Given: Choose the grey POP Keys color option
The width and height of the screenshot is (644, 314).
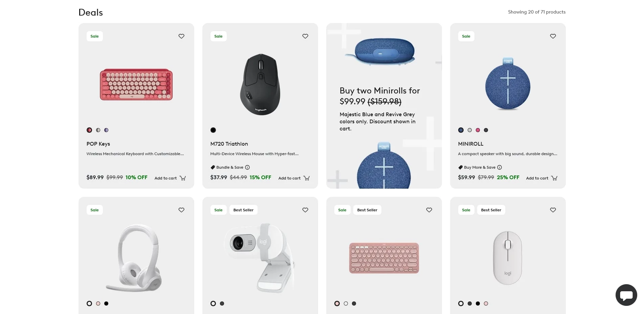Looking at the screenshot, I should point(98,130).
